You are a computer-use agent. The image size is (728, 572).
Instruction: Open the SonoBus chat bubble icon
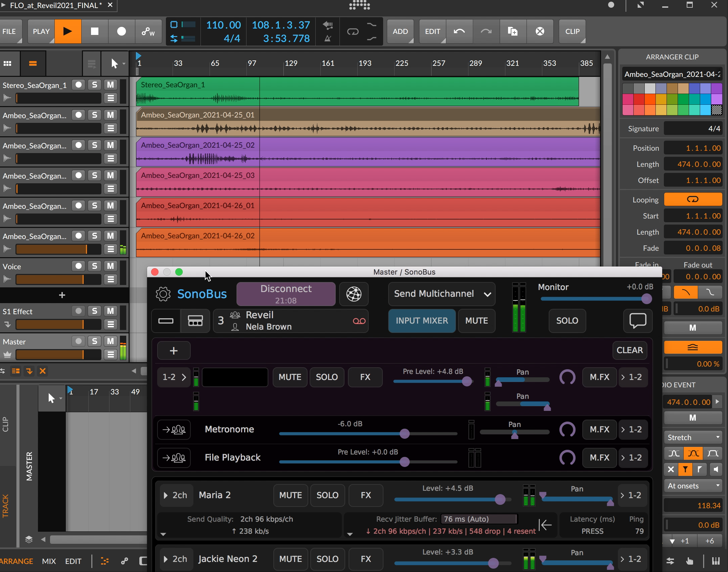point(637,321)
